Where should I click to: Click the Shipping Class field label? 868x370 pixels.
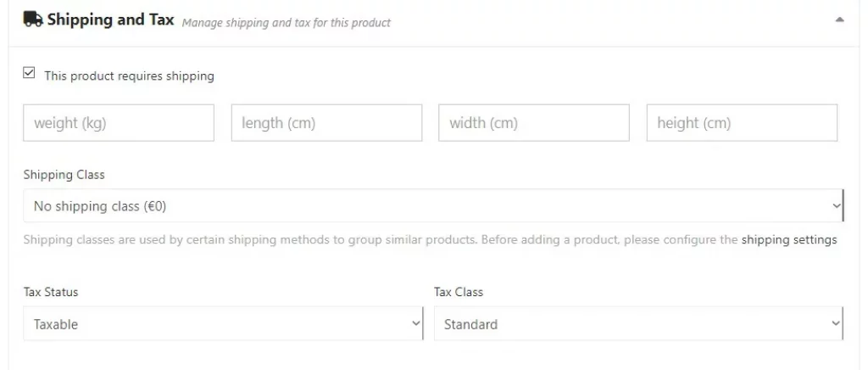point(64,175)
